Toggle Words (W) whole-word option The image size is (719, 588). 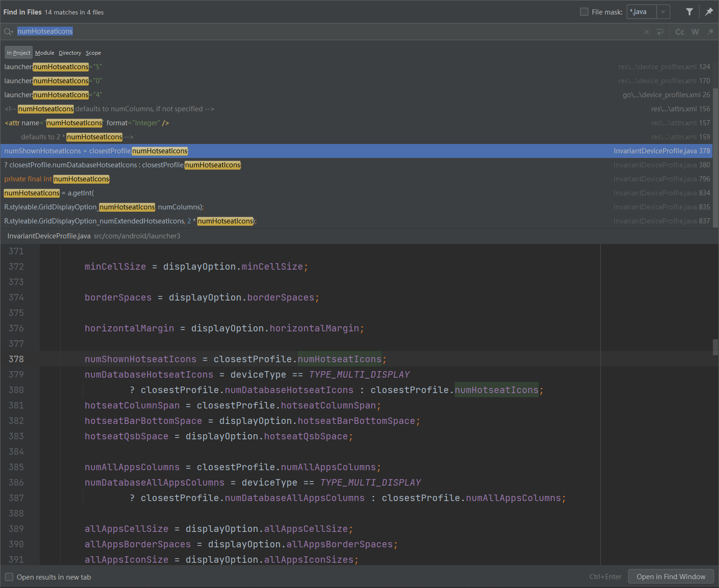pyautogui.click(x=695, y=32)
